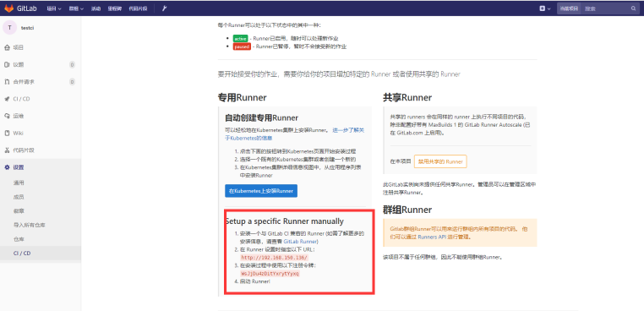Click the 群组Runner heading
This screenshot has width=644, height=311.
pyautogui.click(x=407, y=210)
